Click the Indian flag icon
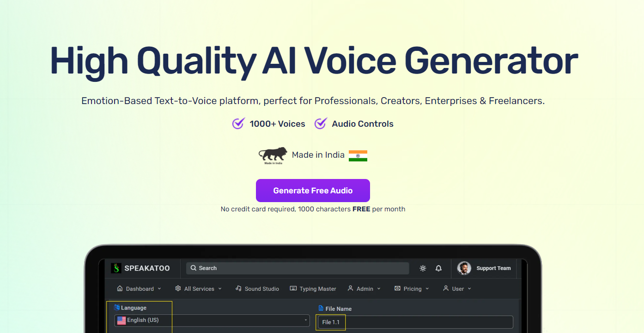This screenshot has width=644, height=333. click(358, 156)
